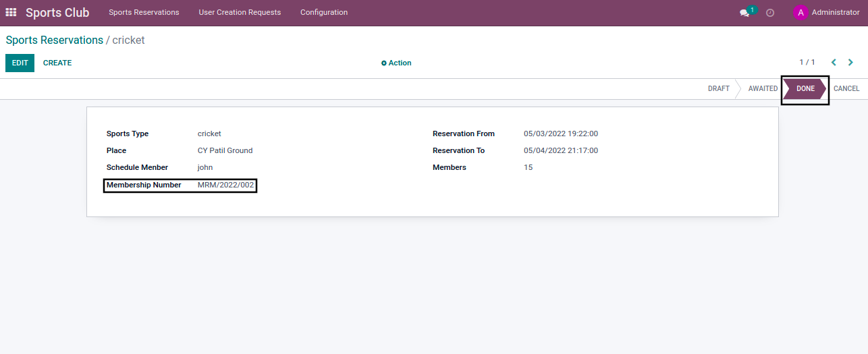
Task: Click the Members field label
Action: tap(450, 167)
